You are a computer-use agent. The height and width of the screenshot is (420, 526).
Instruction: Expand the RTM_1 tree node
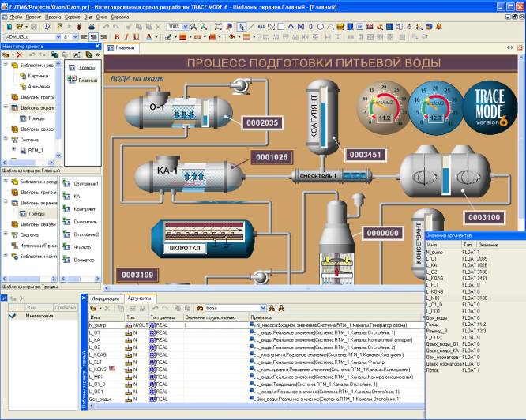(x=14, y=148)
